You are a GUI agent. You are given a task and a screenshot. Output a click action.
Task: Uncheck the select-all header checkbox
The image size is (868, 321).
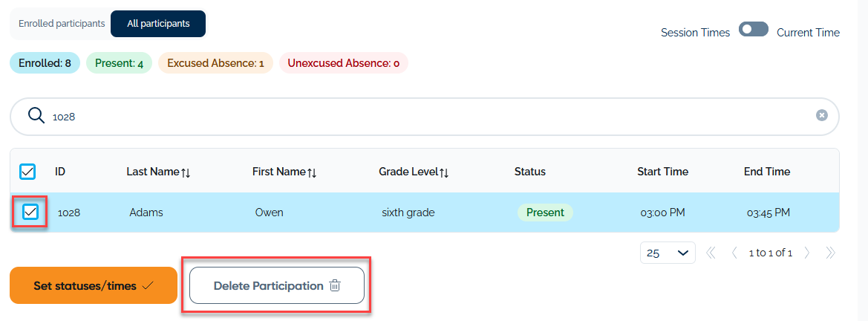click(x=27, y=172)
